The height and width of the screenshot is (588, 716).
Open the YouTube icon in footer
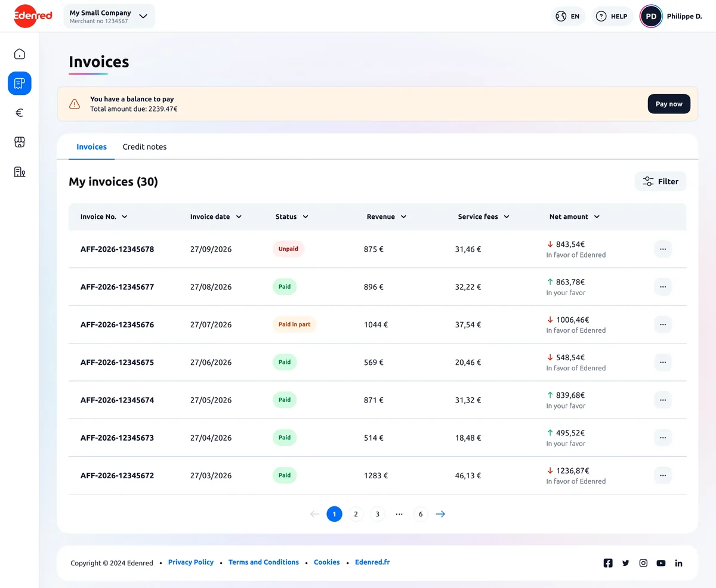(661, 563)
